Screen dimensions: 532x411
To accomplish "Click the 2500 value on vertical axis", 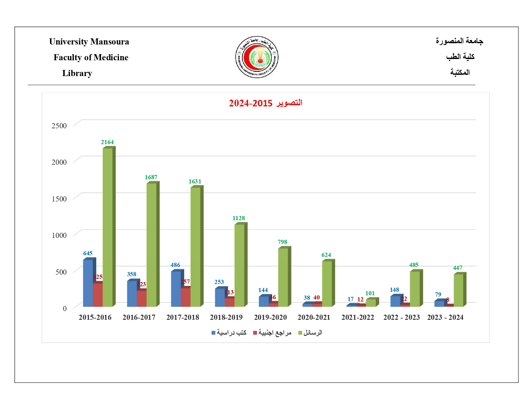I will point(59,126).
